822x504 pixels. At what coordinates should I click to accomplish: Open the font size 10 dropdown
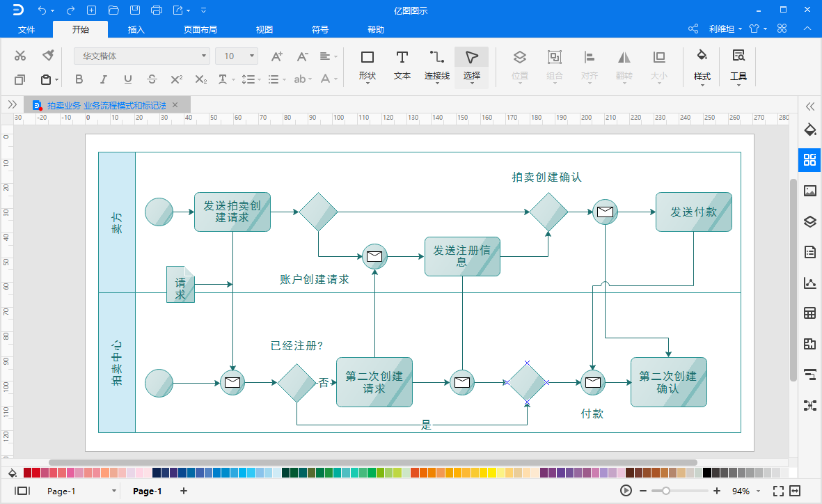252,56
